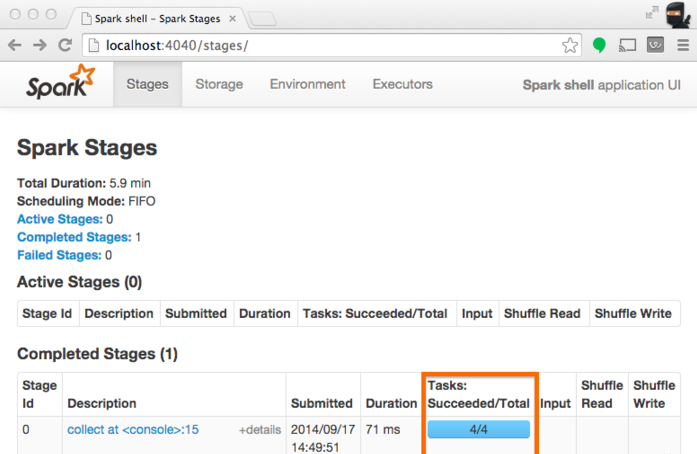The width and height of the screenshot is (697, 454).
Task: Select the Stages tab
Action: [147, 85]
